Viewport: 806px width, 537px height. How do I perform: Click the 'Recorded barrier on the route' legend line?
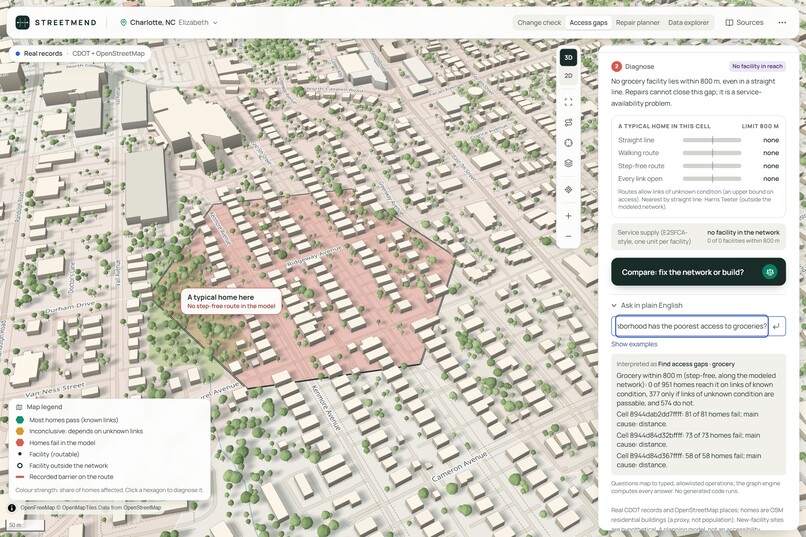pos(20,477)
